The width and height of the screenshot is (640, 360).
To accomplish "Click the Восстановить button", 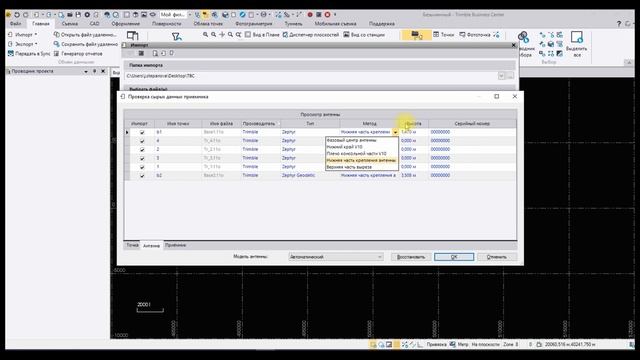I will [411, 257].
